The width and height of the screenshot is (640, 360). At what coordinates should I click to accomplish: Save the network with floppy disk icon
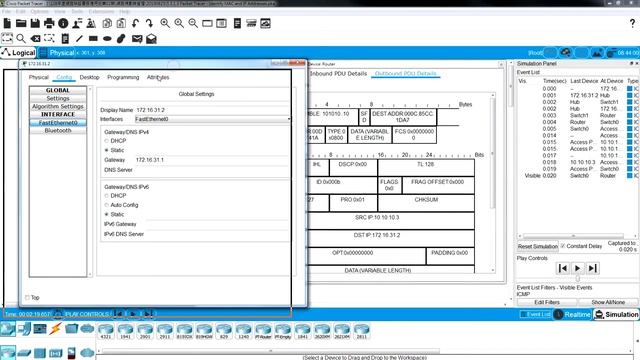[35, 23]
